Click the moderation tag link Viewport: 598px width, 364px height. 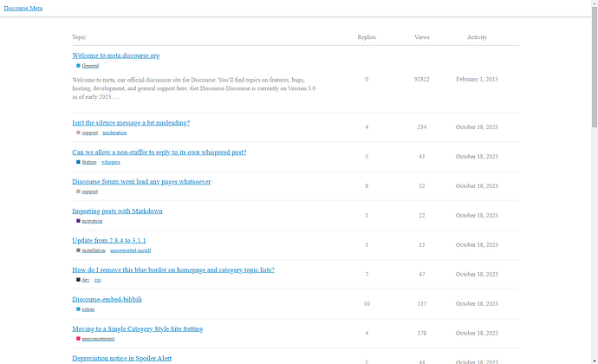pos(114,133)
